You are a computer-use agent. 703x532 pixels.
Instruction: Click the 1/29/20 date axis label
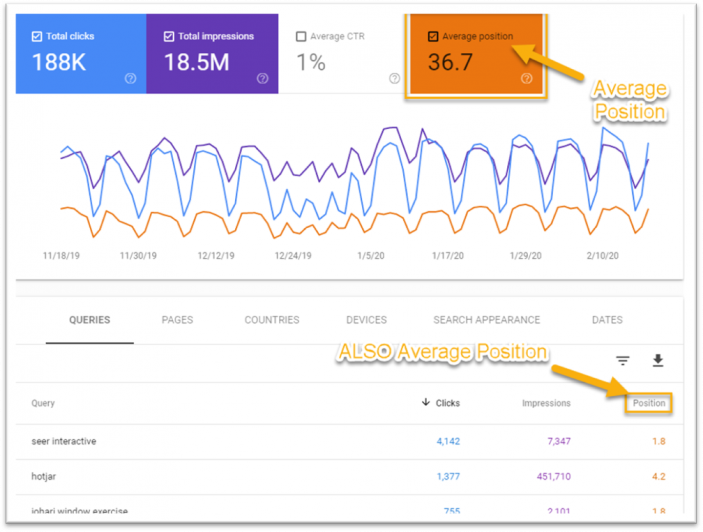pyautogui.click(x=525, y=255)
